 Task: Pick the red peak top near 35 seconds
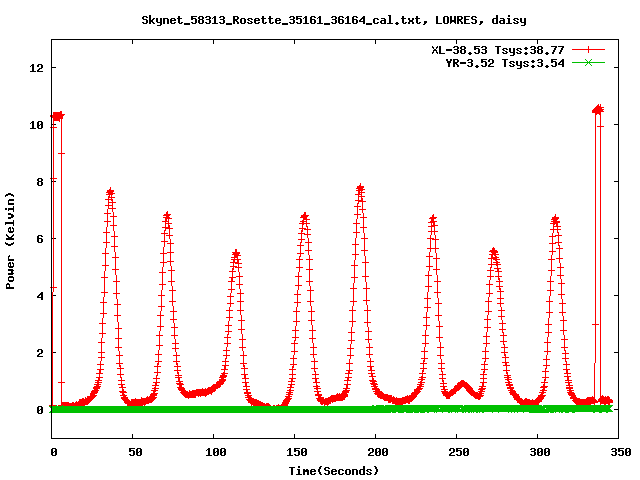(110, 192)
